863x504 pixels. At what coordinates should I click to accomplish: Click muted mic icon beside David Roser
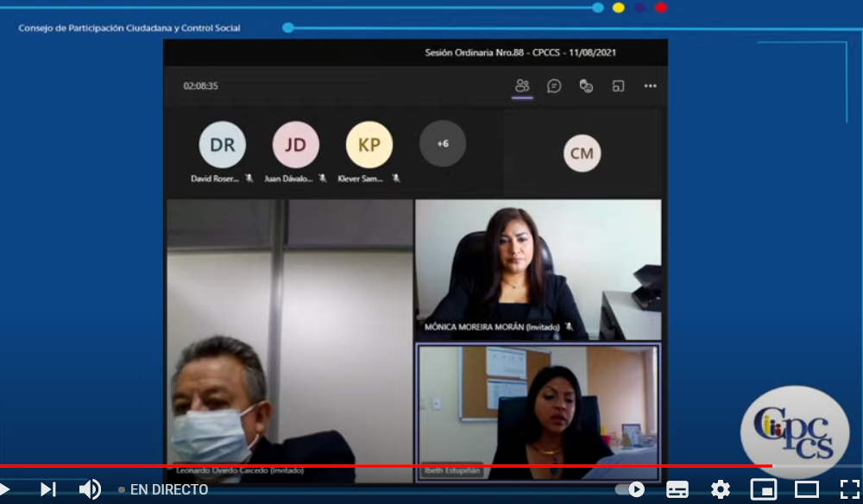point(249,179)
